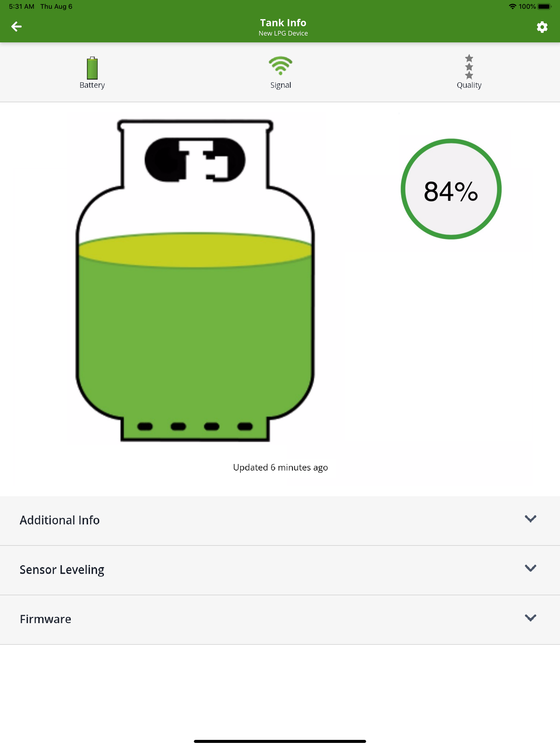Tap the tank valve handle graphic
The width and height of the screenshot is (560, 747).
click(x=195, y=160)
